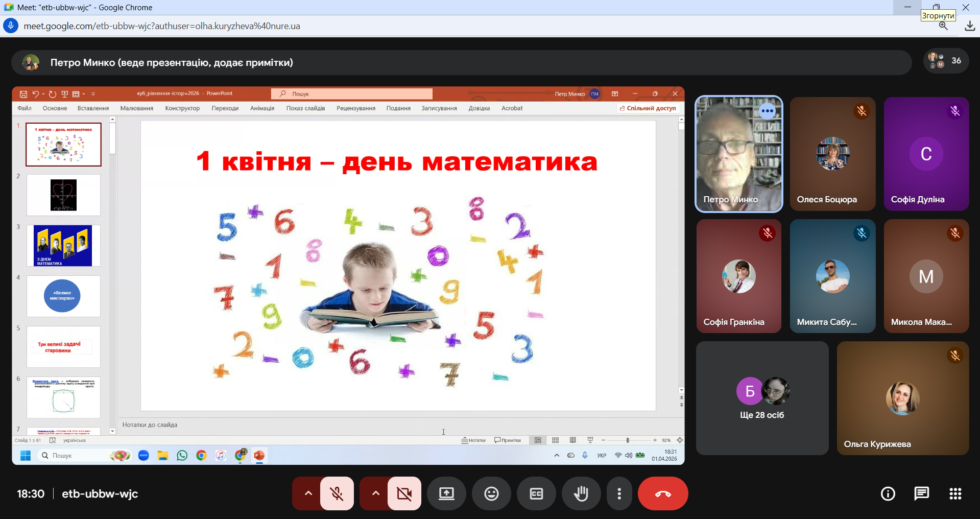Expand video settings chevron beside camera button
The height and width of the screenshot is (519, 980).
coord(375,493)
